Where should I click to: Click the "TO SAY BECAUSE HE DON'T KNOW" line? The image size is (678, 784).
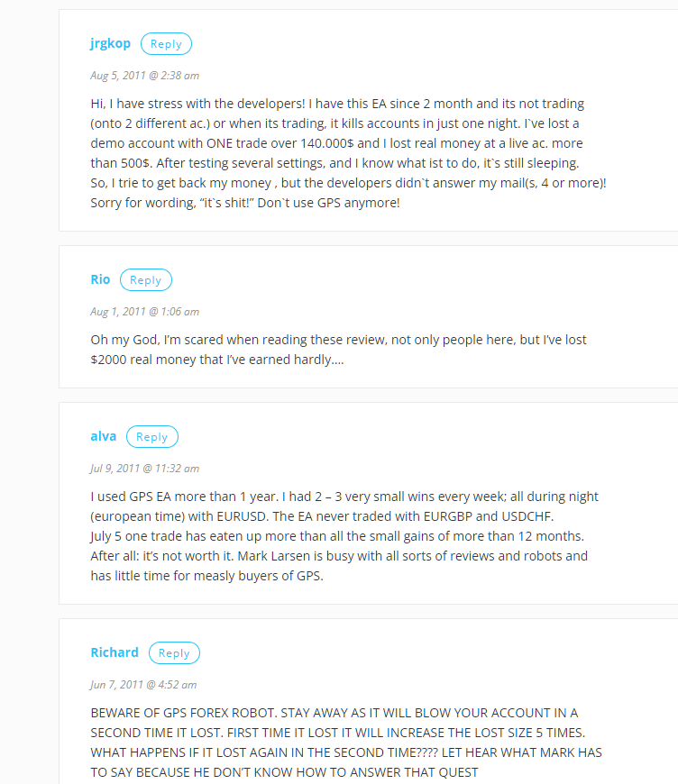coord(284,772)
